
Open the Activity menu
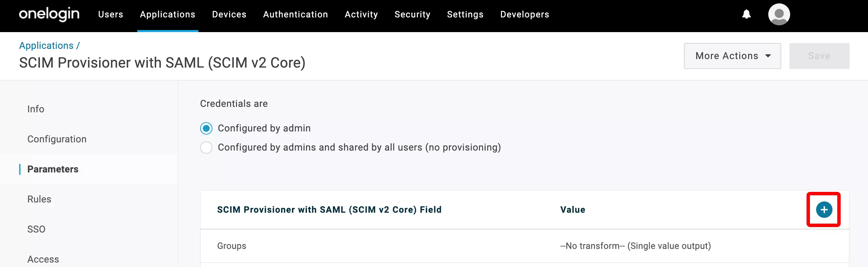pos(361,14)
